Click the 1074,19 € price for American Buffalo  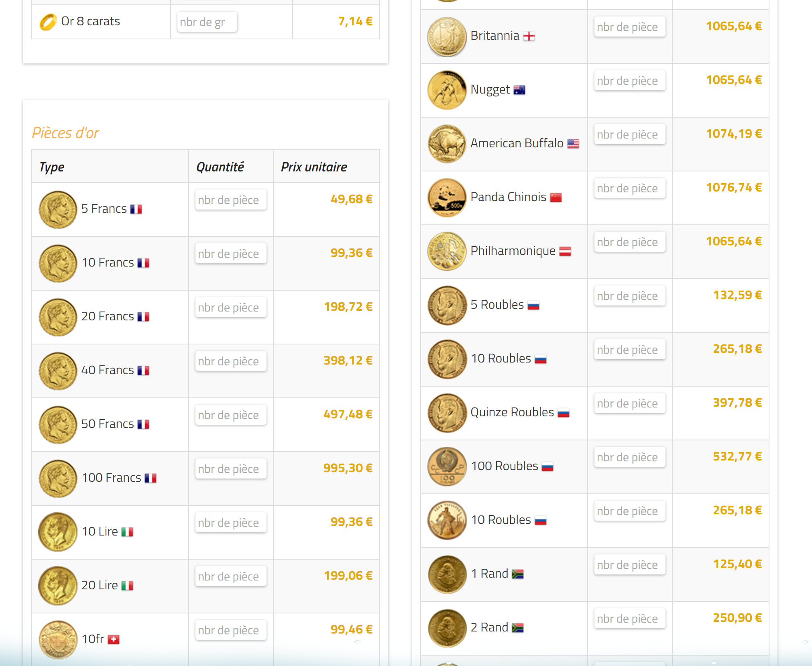(x=734, y=133)
